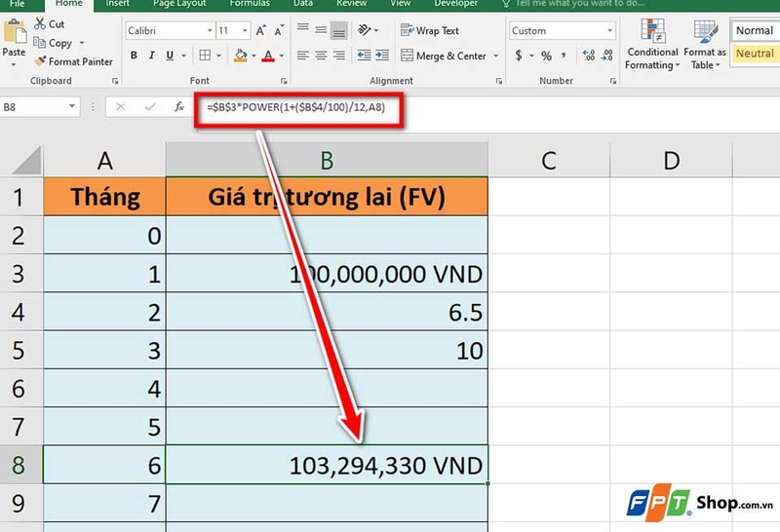Confirm formula entry with checkmark
Image resolution: width=780 pixels, height=532 pixels.
150,107
